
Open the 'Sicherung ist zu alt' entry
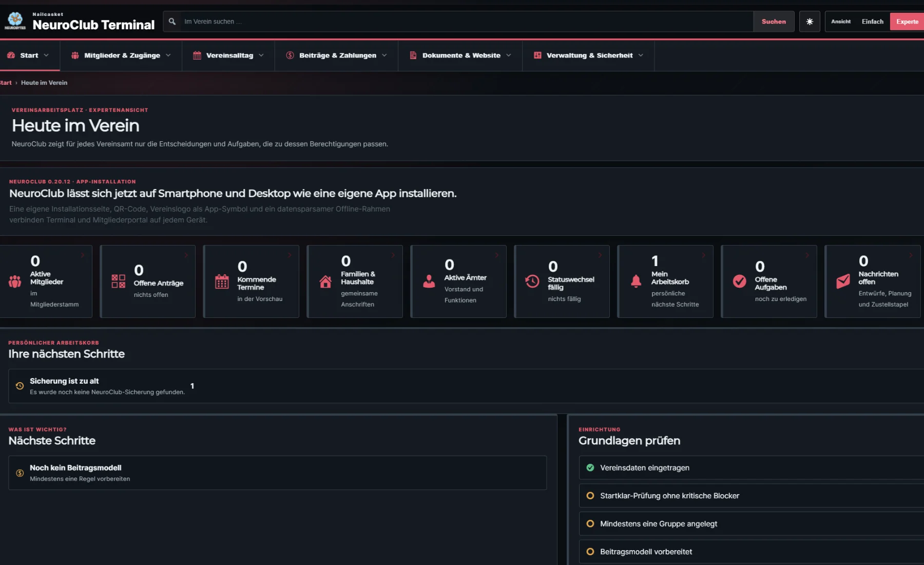466,386
